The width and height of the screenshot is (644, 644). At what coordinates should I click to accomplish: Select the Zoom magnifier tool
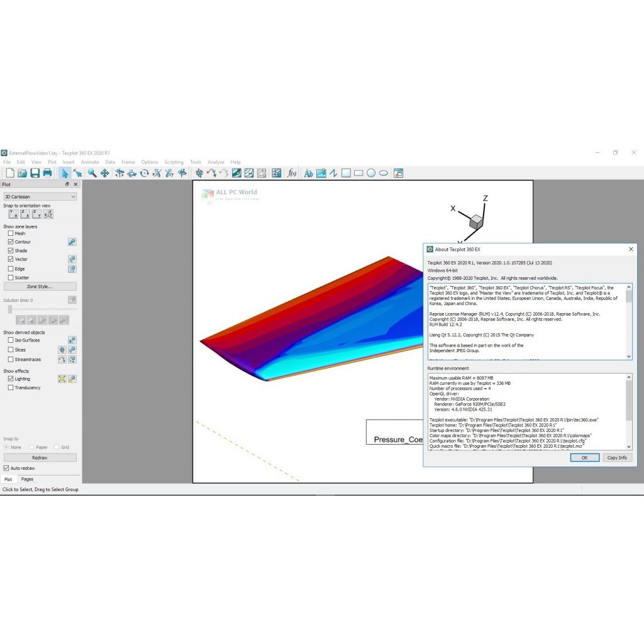point(92,173)
